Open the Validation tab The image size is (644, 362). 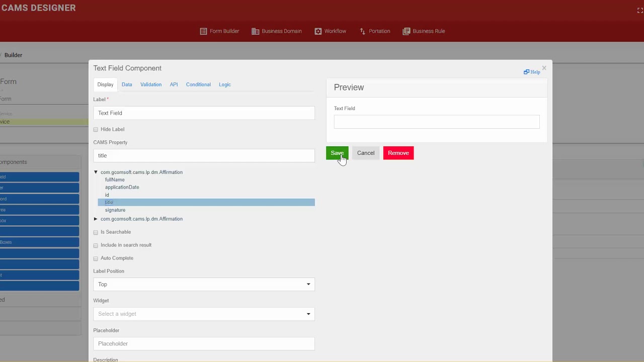click(x=151, y=84)
